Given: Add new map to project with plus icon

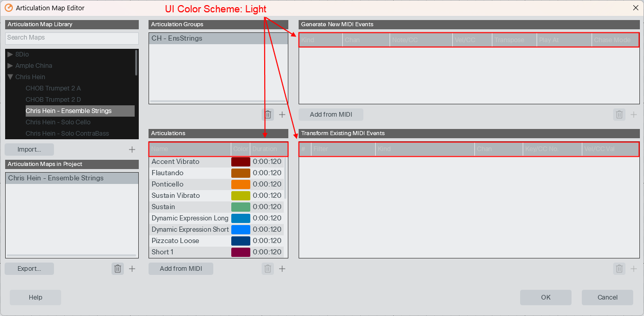Looking at the screenshot, I should click(132, 268).
